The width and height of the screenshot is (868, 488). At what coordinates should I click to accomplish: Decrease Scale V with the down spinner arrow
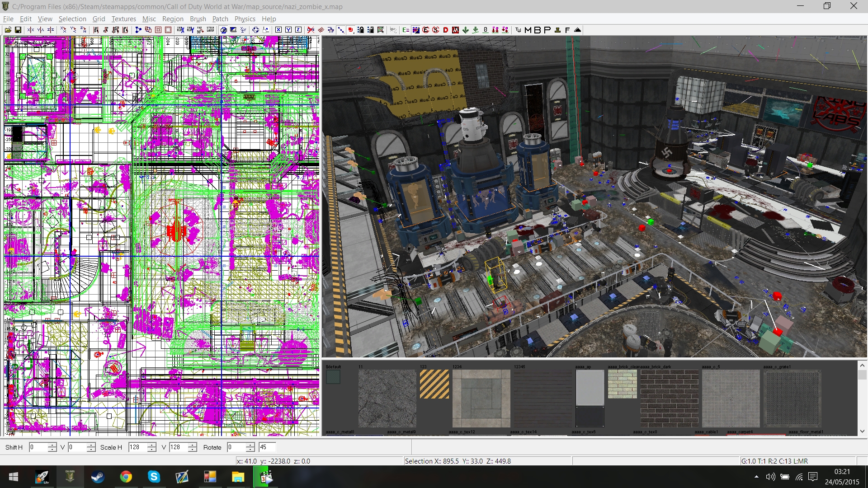tap(193, 450)
